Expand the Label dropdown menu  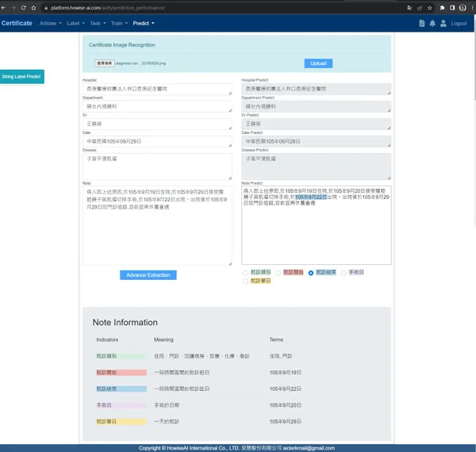[75, 23]
